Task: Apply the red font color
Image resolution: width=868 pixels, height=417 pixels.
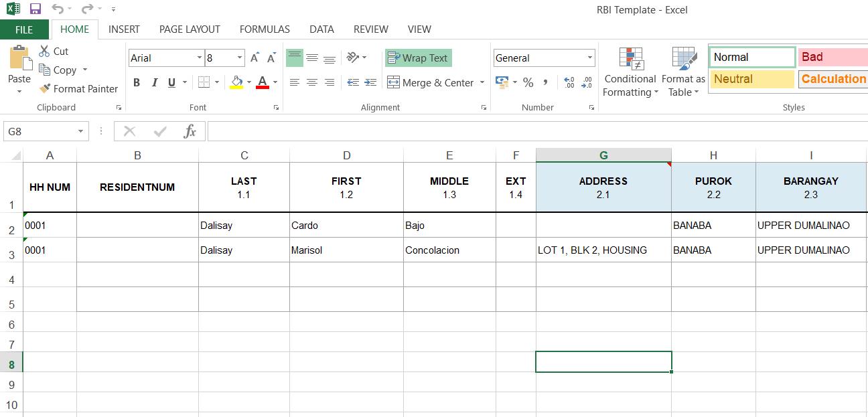Action: (263, 82)
